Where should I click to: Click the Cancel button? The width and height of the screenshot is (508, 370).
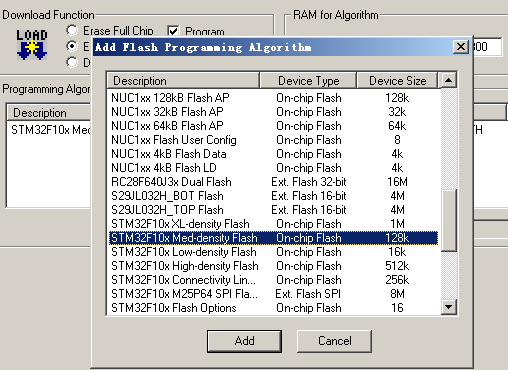334,341
